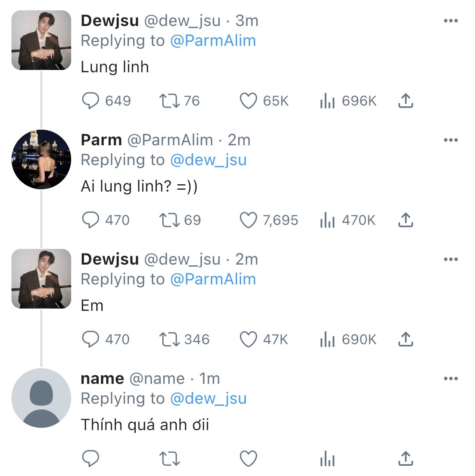
Task: Share Parm's "Ai lung linh?" tweet
Action: pos(405,220)
